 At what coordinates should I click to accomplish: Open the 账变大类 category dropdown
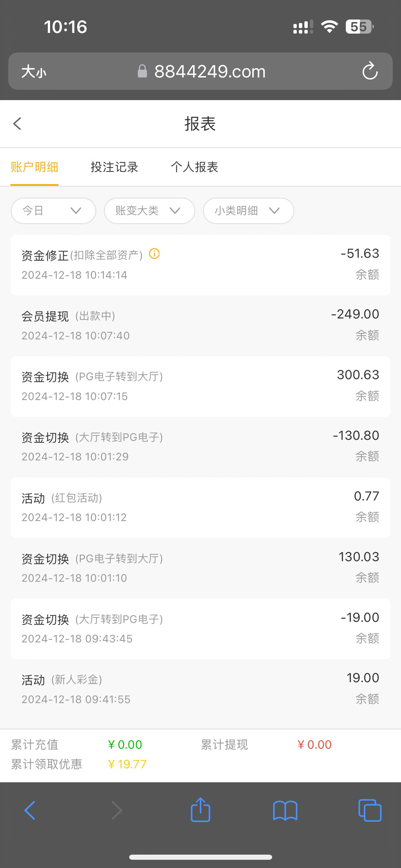pos(149,211)
